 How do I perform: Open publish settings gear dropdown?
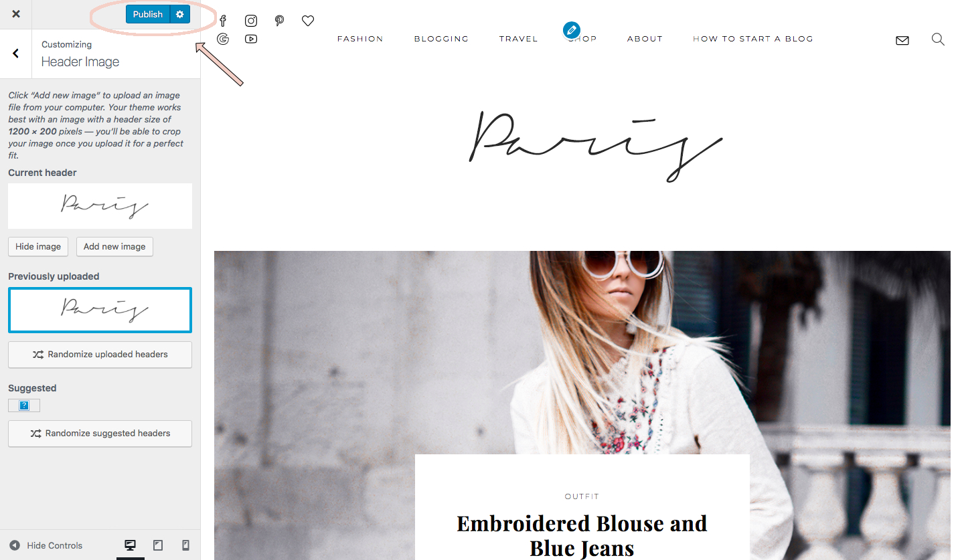(x=180, y=14)
